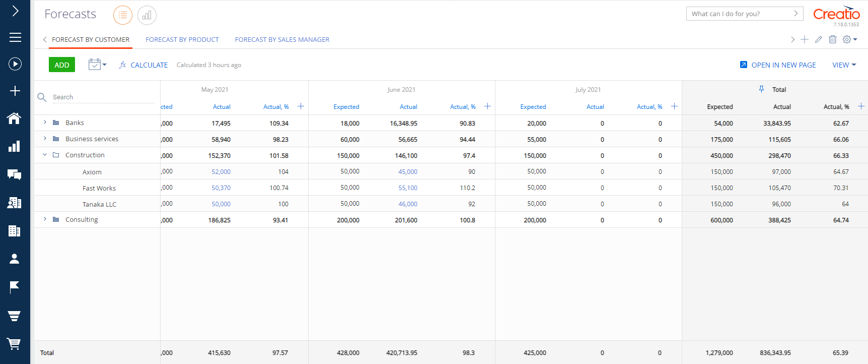The image size is (868, 364).
Task: Click the Total Expected column header
Action: click(720, 107)
